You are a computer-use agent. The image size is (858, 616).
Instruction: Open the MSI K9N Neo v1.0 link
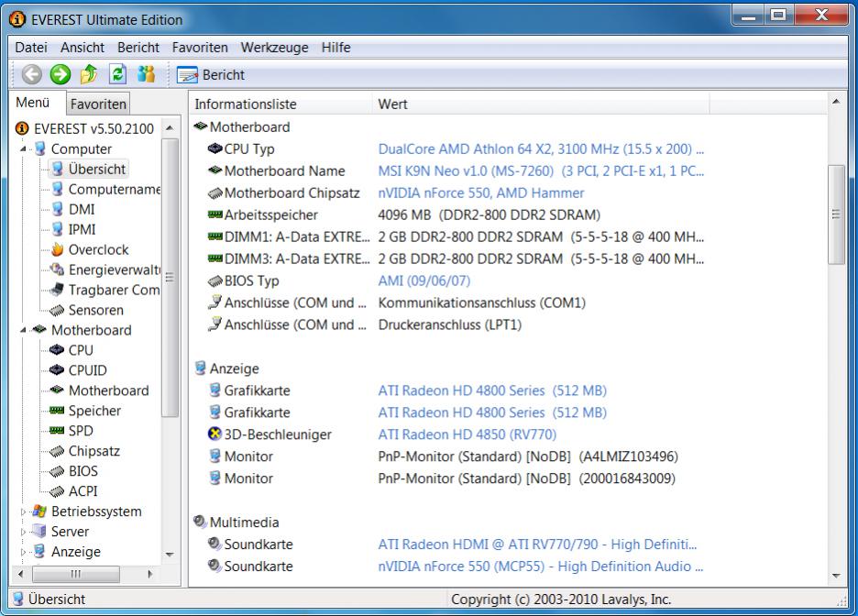click(x=541, y=170)
